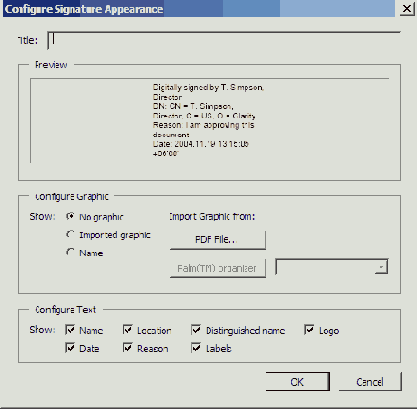Image resolution: width=417 pixels, height=409 pixels.
Task: Click the 'DN: CN = T. Simpson' preview line
Action: 193,106
